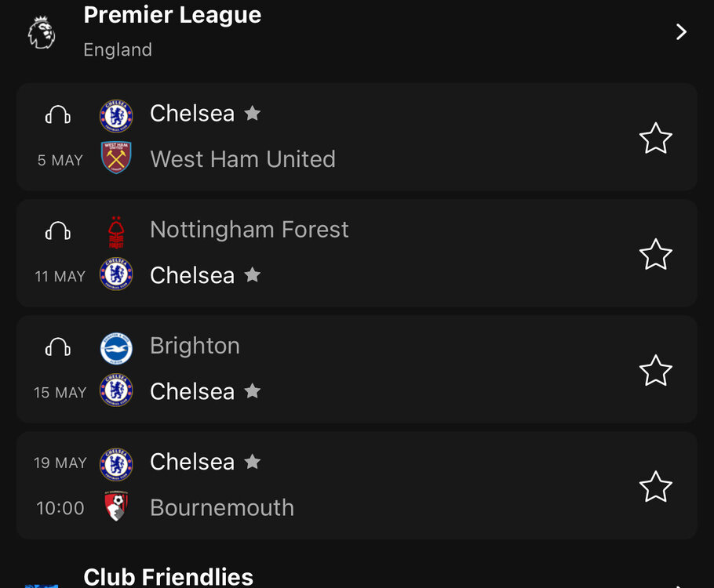Viewport: 714px width, 588px height.
Task: Expand Premier League with the chevron arrow
Action: [x=681, y=32]
